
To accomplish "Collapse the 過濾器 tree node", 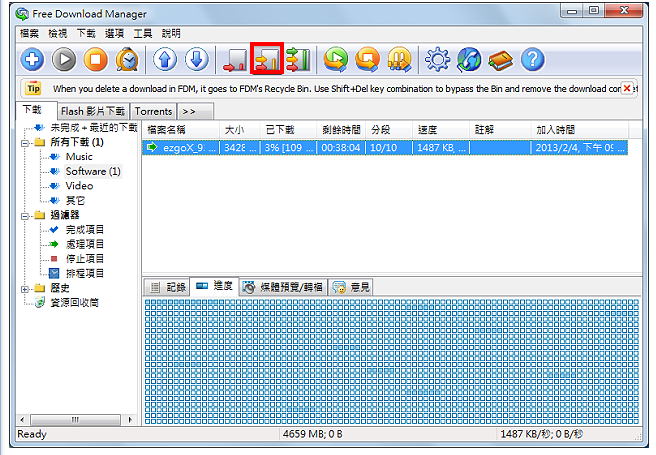I will [25, 216].
